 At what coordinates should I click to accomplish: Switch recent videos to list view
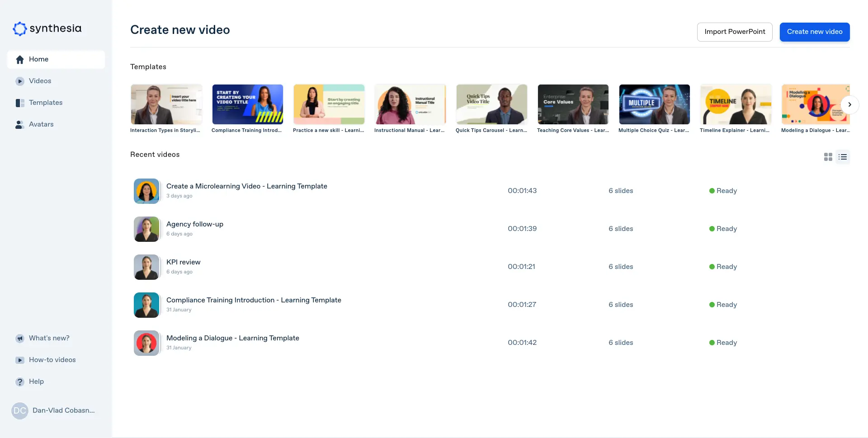[x=843, y=157]
